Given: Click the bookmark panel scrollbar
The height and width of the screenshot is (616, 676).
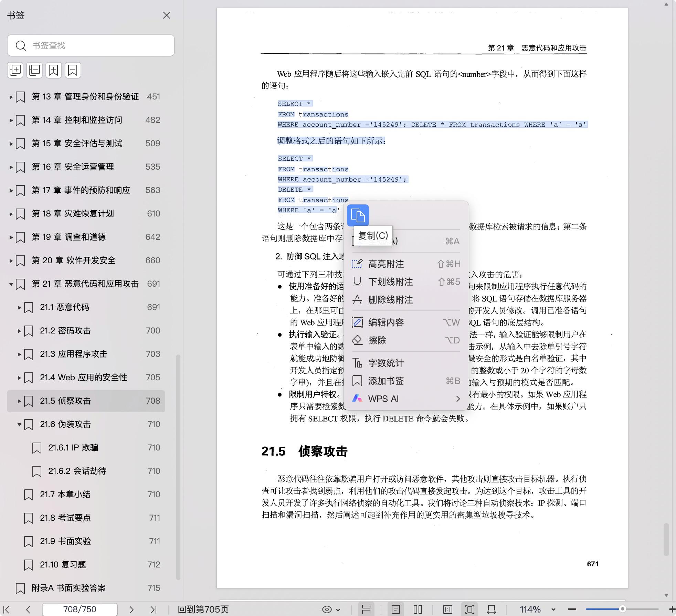Looking at the screenshot, I should pos(178,467).
